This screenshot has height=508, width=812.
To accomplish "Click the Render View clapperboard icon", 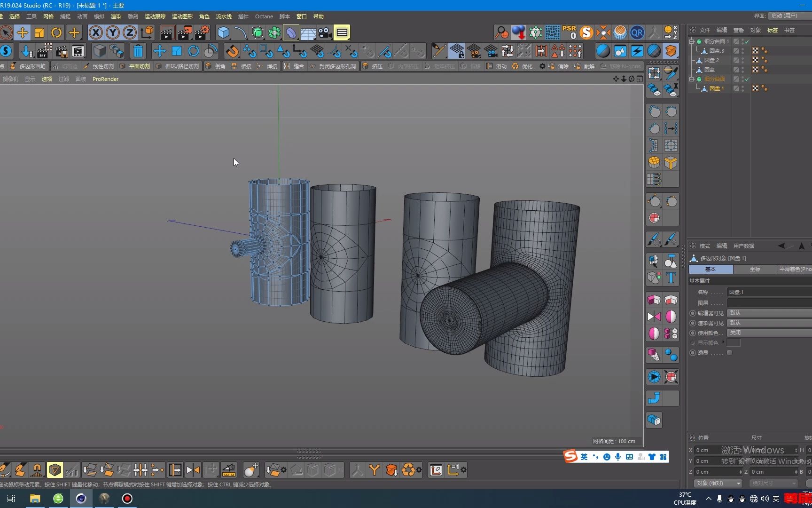I will [167, 32].
